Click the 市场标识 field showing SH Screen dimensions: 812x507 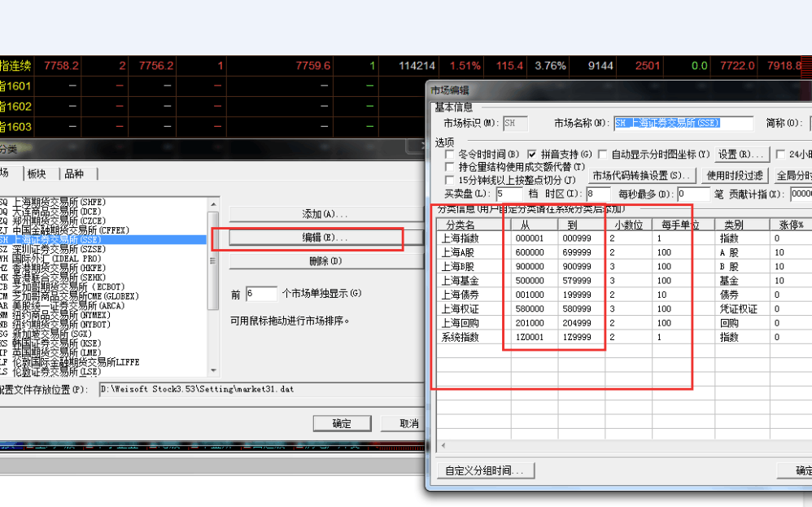(x=515, y=123)
